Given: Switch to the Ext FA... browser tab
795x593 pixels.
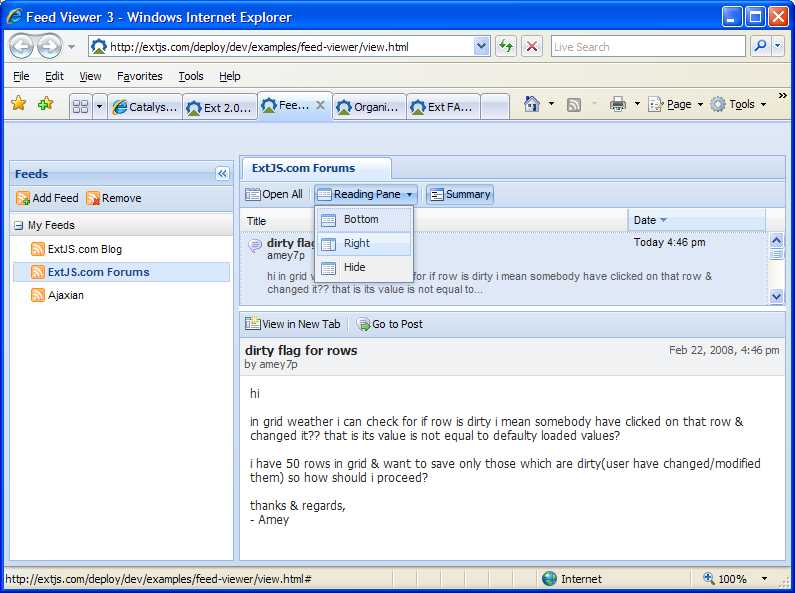Looking at the screenshot, I should (x=443, y=107).
